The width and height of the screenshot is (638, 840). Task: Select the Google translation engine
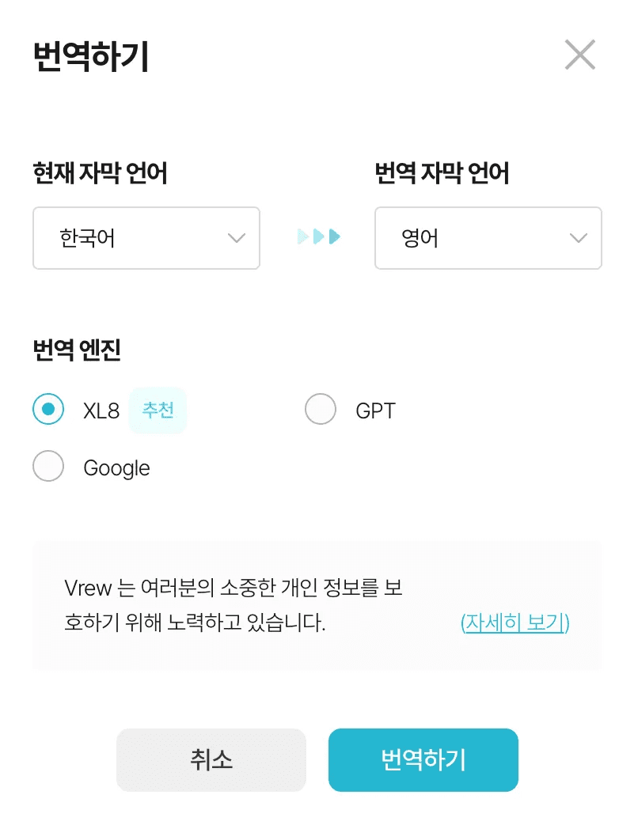click(48, 467)
